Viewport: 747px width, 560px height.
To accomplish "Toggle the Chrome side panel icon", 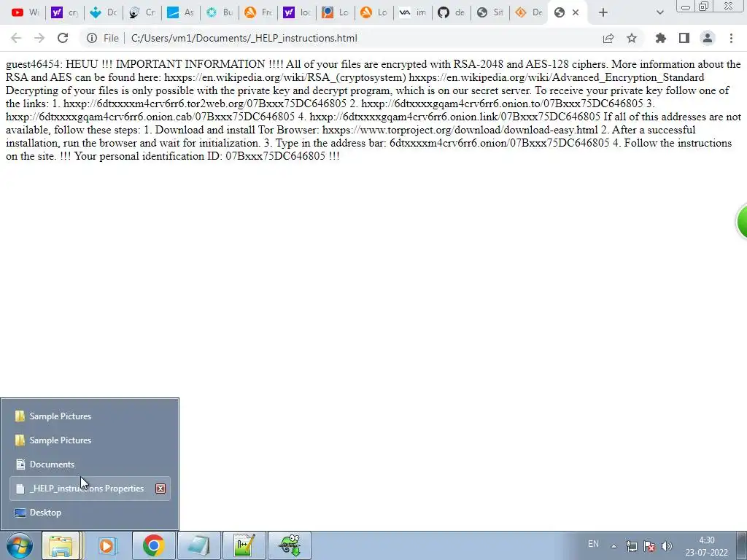I will click(x=684, y=38).
